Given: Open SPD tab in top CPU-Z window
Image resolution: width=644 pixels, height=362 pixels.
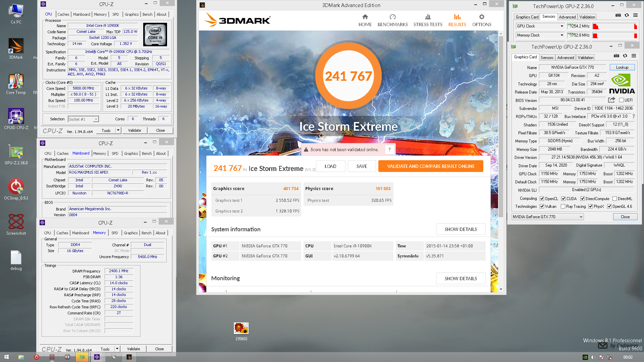Looking at the screenshot, I should point(115,14).
